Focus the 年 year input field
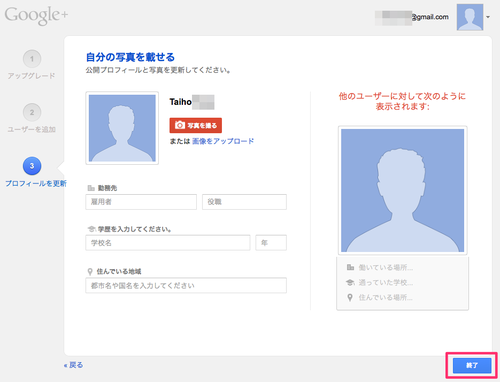 click(x=271, y=243)
